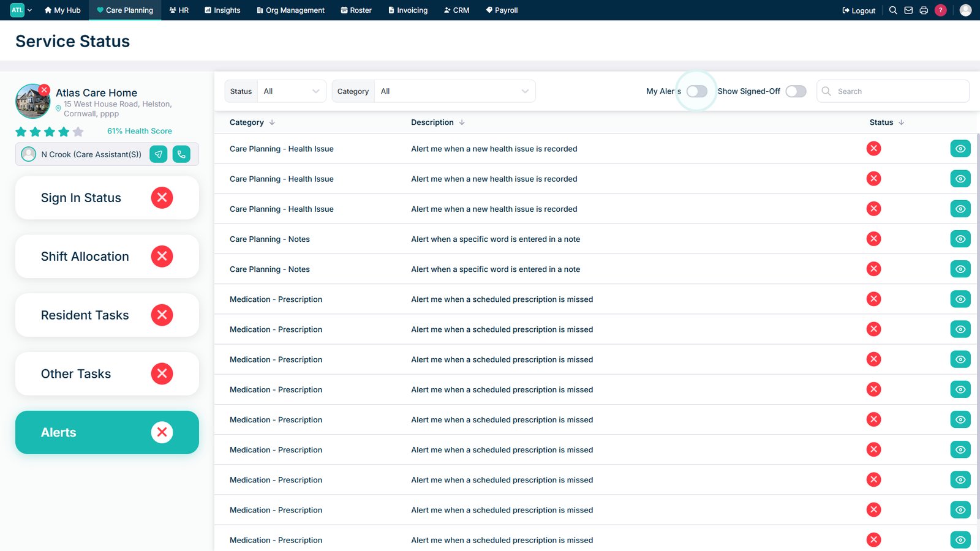This screenshot has height=551, width=980.
Task: Expand the ATL organisation switcher chevron
Action: pos(29,10)
